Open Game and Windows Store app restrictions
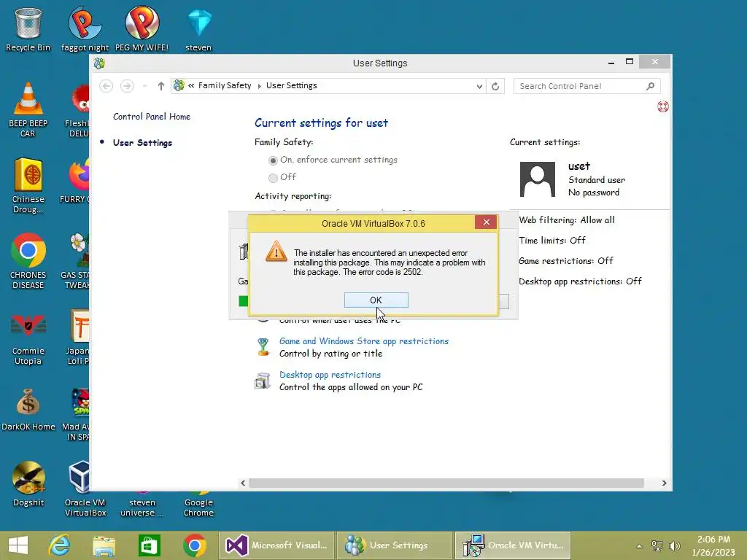This screenshot has width=747, height=560. [364, 341]
